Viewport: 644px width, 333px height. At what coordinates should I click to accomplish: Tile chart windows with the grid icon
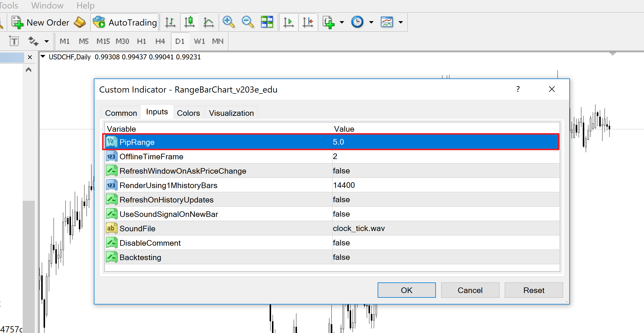pos(267,22)
